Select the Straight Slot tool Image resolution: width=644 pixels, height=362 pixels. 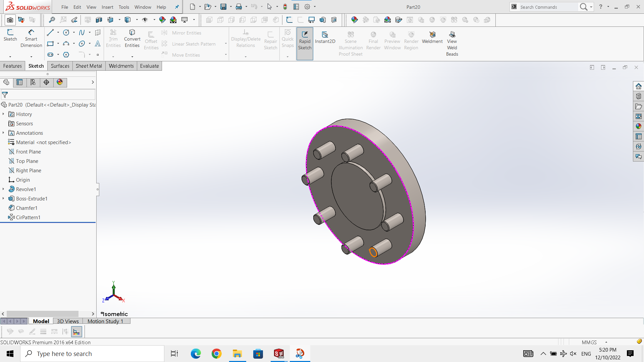(50, 55)
